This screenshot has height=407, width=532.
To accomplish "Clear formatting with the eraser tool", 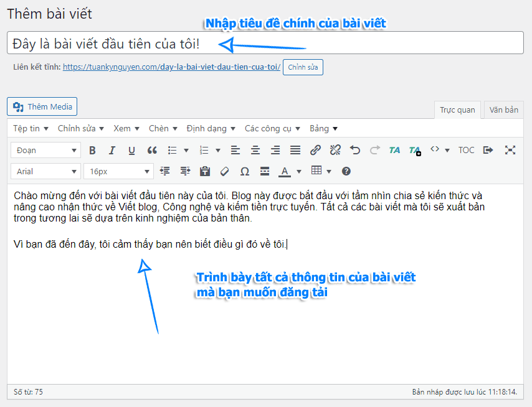I will pyautogui.click(x=224, y=171).
